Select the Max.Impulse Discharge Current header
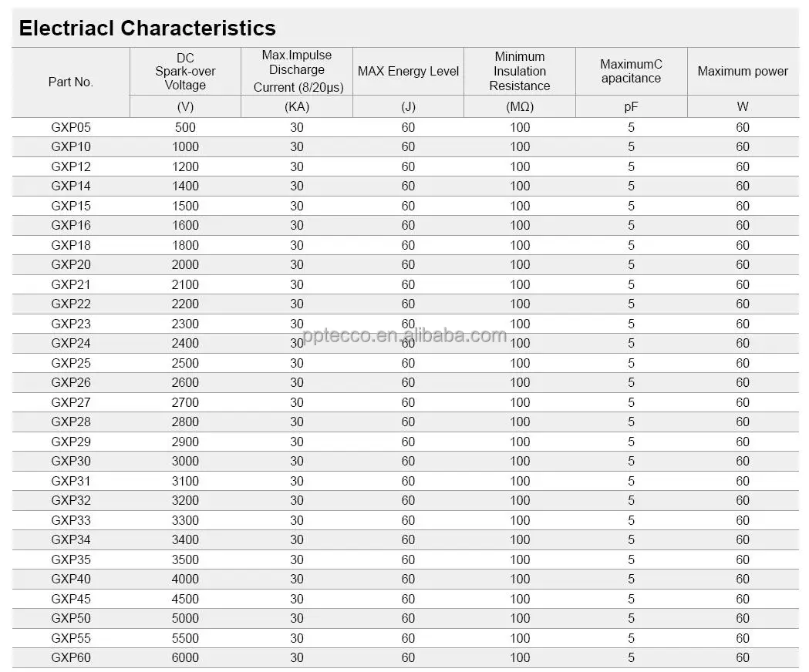 pyautogui.click(x=297, y=71)
